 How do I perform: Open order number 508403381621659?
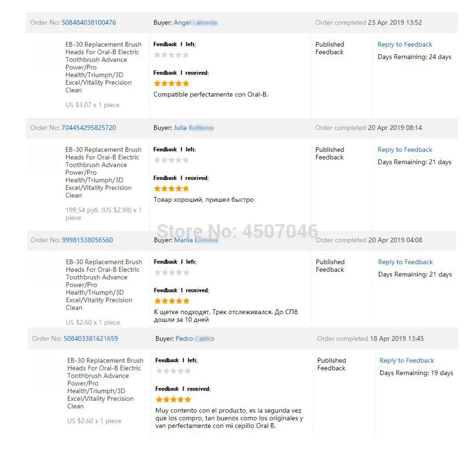pyautogui.click(x=90, y=338)
